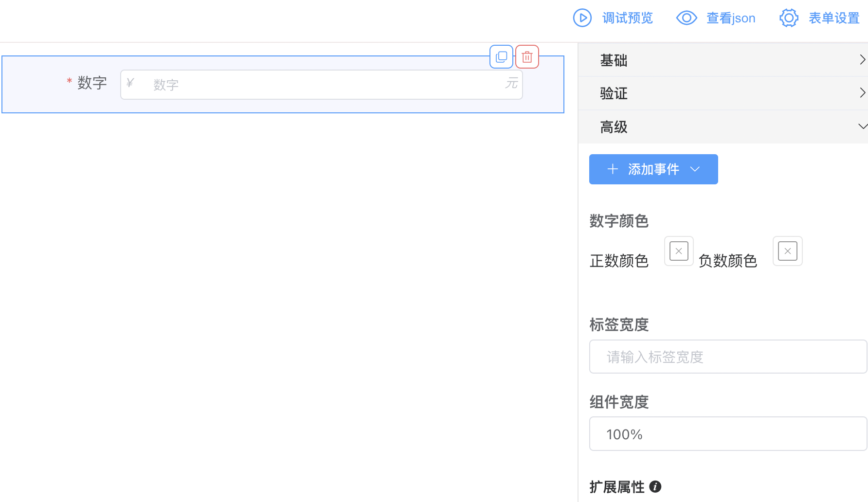Screen dimensions: 868x502
Task: Click the debug preview play icon
Action: [582, 18]
